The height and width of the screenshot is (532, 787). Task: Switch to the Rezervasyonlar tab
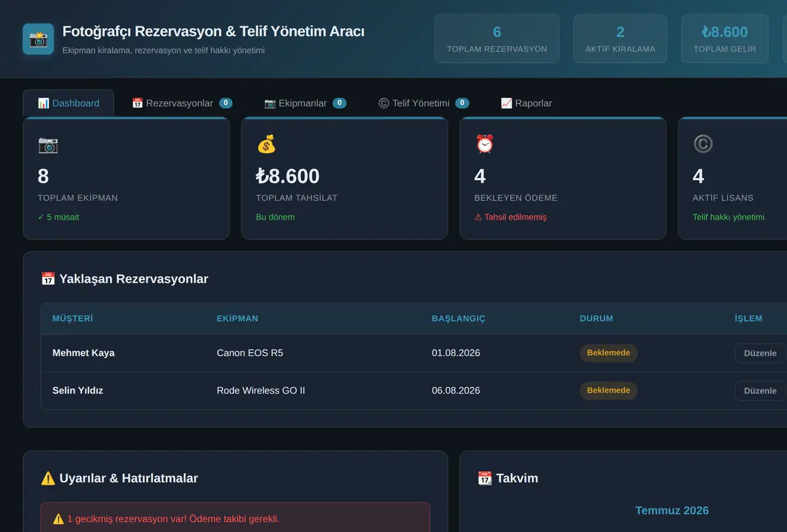tap(182, 103)
